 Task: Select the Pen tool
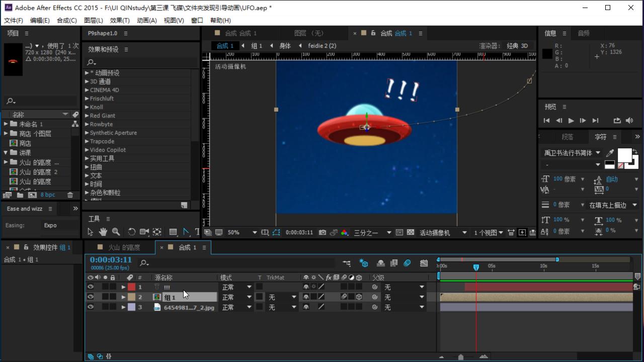tap(186, 232)
